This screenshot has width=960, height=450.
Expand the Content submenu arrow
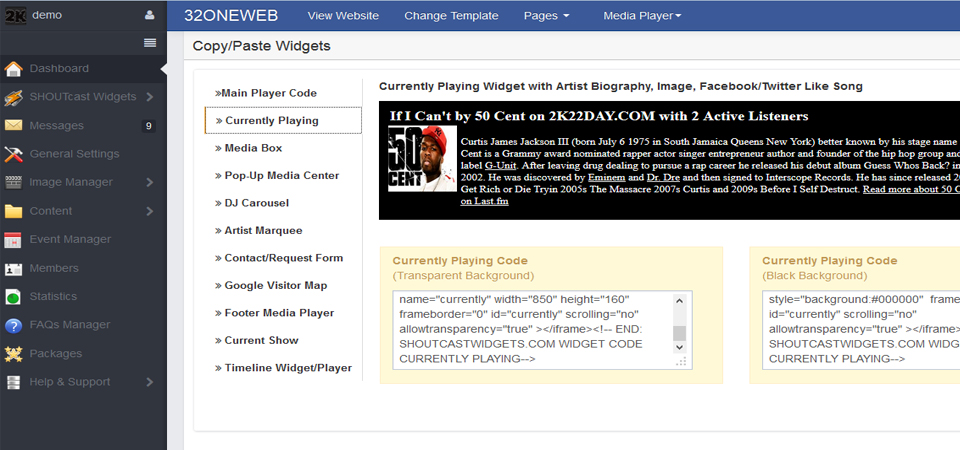click(150, 211)
